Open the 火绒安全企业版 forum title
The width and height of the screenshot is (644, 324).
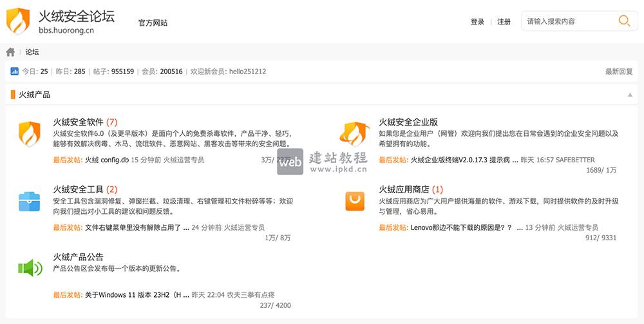tap(408, 122)
